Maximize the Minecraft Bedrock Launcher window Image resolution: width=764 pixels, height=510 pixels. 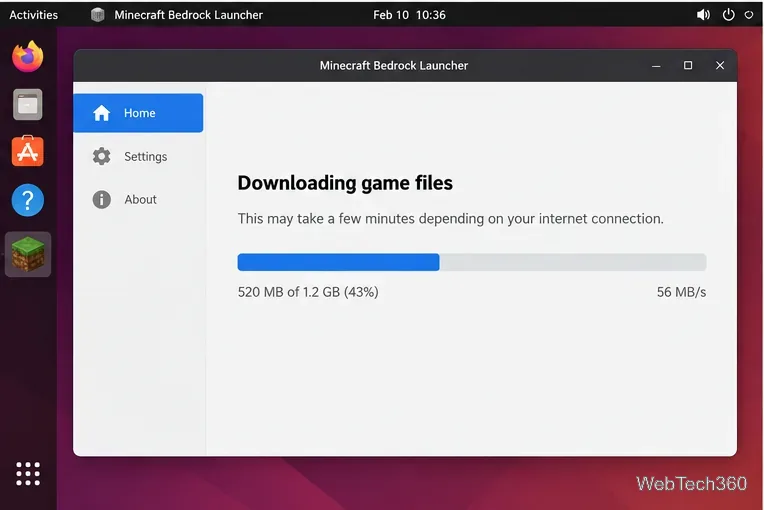(688, 65)
